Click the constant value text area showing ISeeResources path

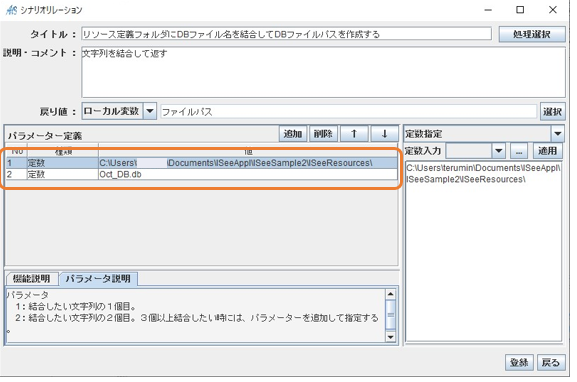point(483,251)
